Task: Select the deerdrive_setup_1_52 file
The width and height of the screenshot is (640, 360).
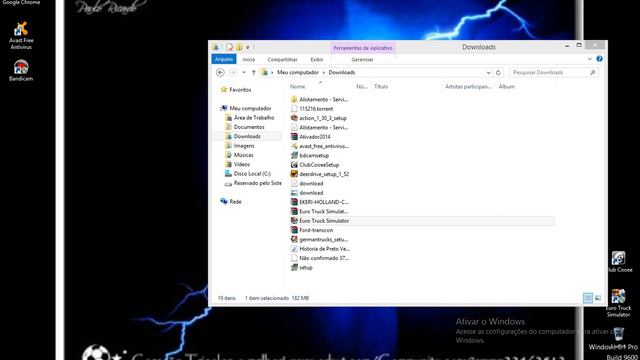Action: (x=320, y=174)
